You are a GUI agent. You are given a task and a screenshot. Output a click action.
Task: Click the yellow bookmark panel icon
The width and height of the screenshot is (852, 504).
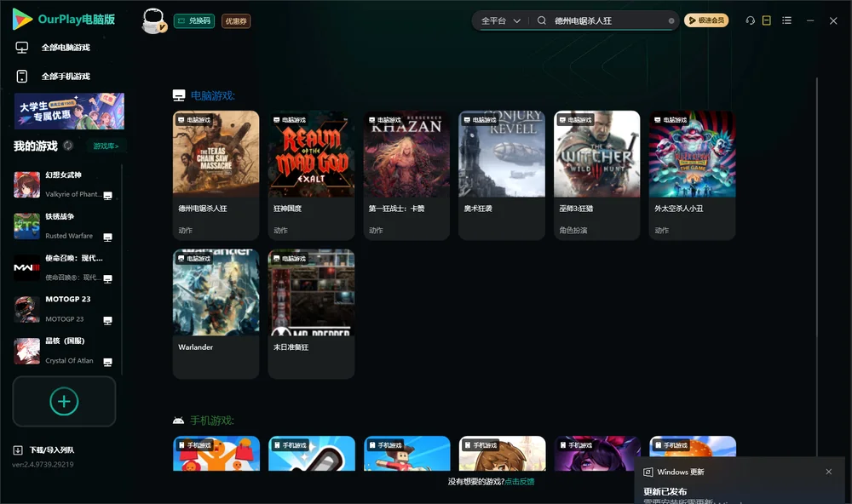tap(766, 20)
